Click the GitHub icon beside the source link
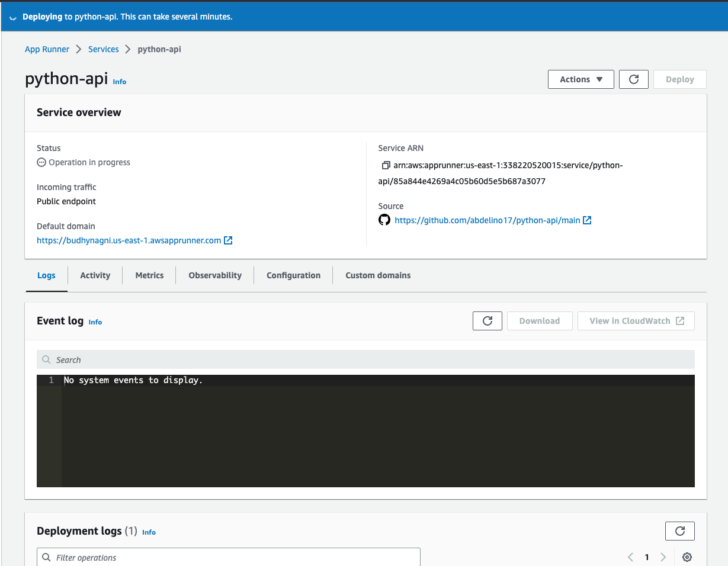Image resolution: width=728 pixels, height=566 pixels. coord(384,220)
